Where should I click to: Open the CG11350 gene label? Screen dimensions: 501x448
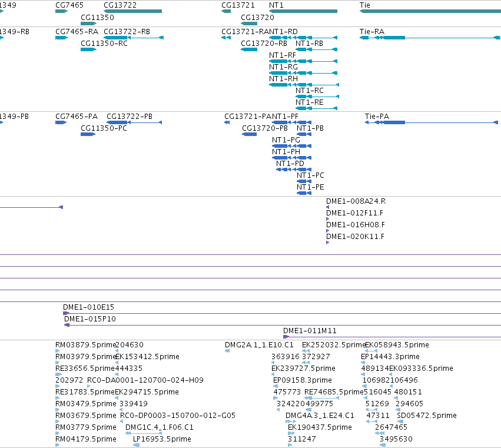(x=98, y=17)
